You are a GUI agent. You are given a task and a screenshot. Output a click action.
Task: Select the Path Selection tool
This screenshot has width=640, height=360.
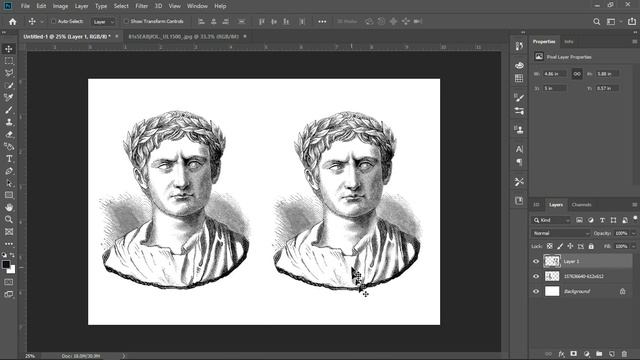(x=9, y=183)
